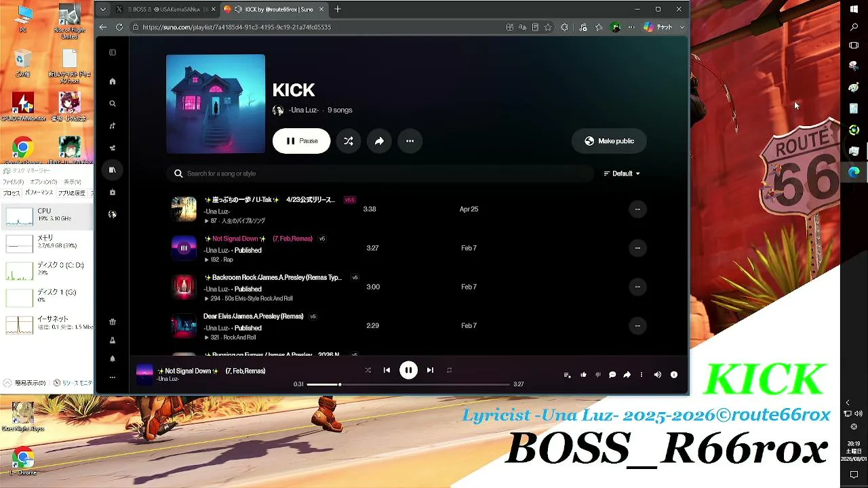Open the Library icon in Suno sidebar
Image resolution: width=868 pixels, height=488 pixels.
click(x=113, y=170)
